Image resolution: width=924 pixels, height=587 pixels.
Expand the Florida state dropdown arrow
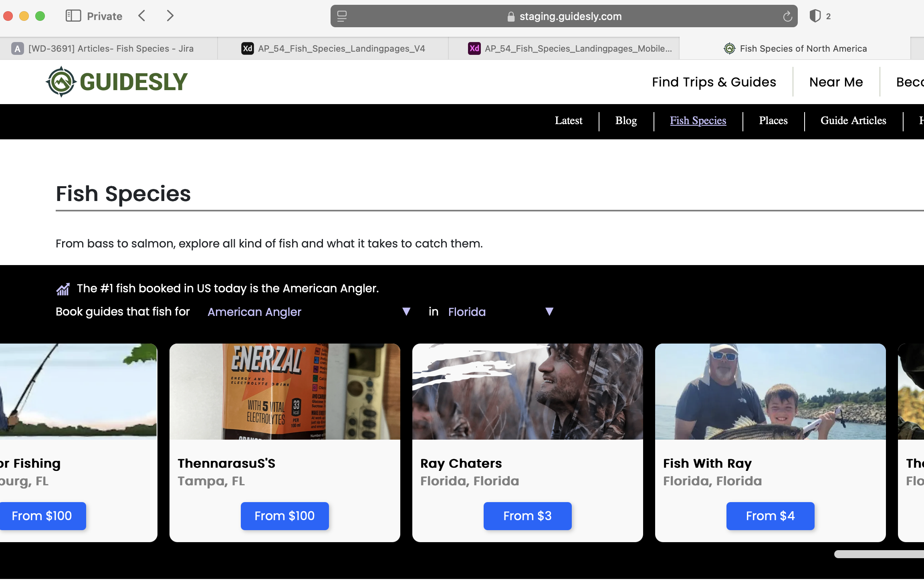(549, 312)
